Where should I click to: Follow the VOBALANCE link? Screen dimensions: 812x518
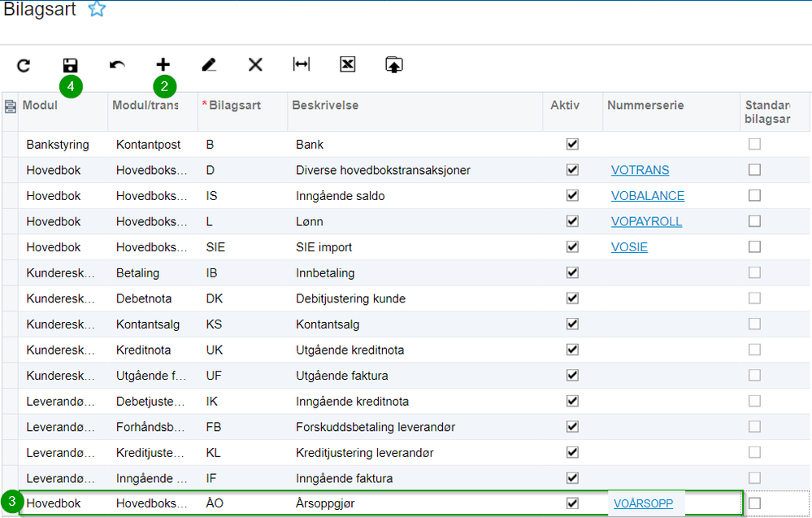648,196
